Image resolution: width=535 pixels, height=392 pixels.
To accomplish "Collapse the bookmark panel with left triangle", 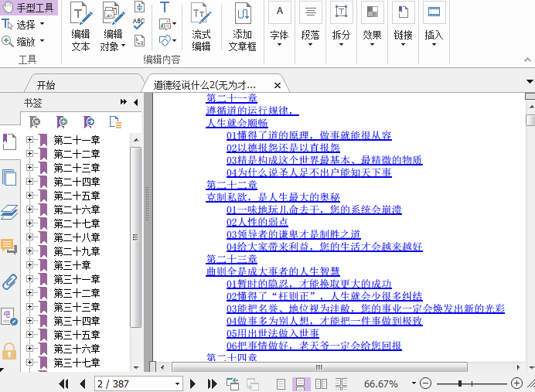I will (x=136, y=102).
